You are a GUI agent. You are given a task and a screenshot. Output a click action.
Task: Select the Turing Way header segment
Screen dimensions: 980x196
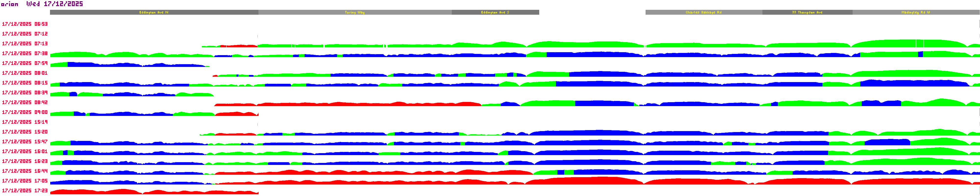click(x=355, y=12)
